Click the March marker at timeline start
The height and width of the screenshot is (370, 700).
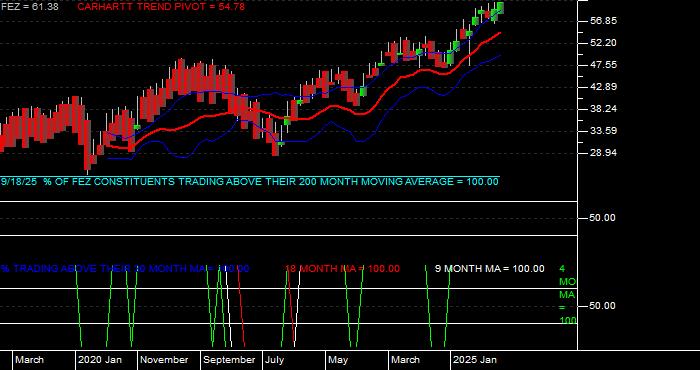[x=29, y=360]
